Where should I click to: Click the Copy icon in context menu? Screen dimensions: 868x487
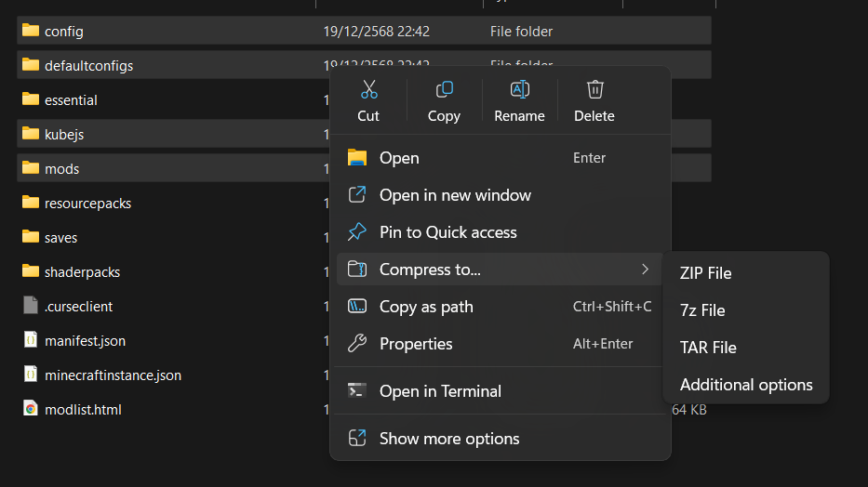coord(444,90)
